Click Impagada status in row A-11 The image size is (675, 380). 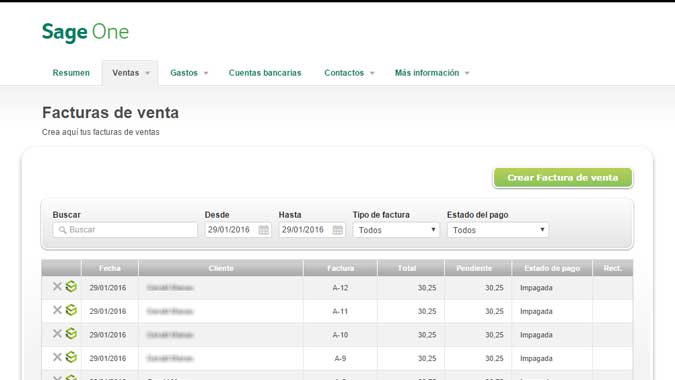[536, 311]
